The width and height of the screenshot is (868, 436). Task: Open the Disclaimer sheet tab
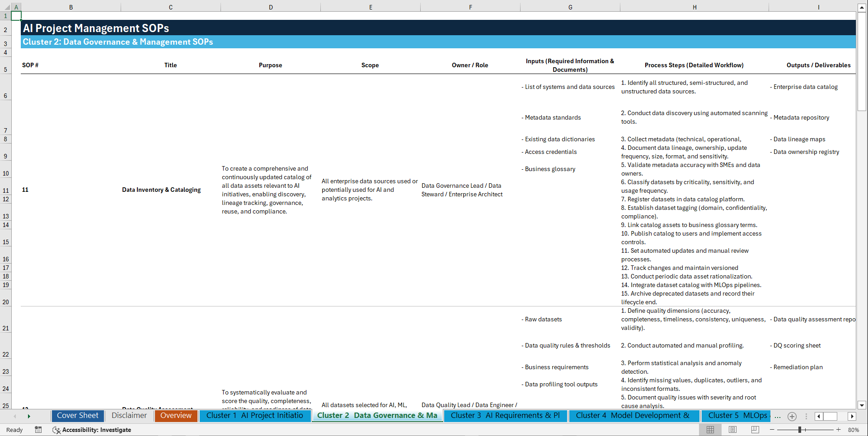(129, 416)
